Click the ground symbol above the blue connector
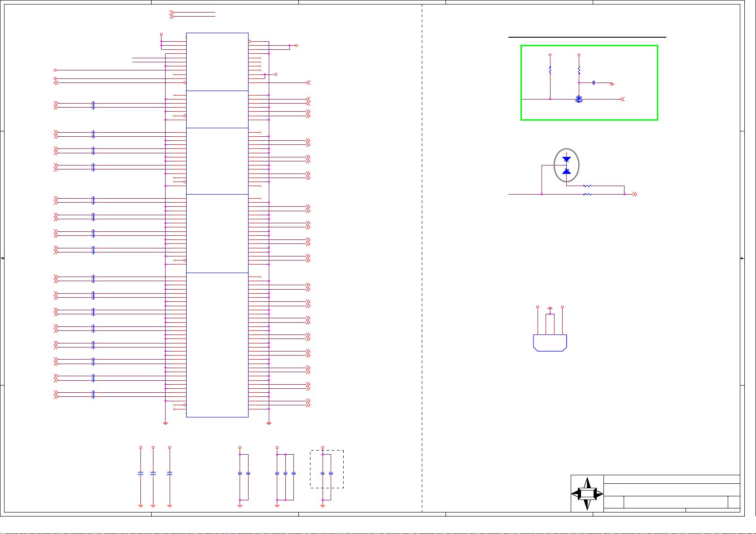 tap(550, 308)
